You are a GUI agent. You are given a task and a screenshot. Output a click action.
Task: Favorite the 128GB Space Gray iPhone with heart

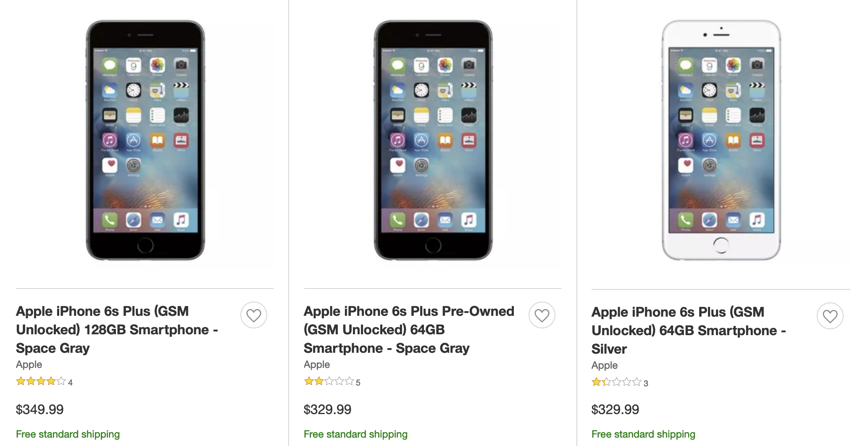(x=254, y=315)
